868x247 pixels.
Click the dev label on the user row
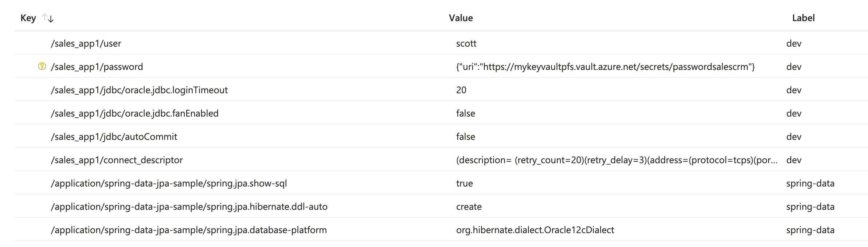click(x=793, y=43)
